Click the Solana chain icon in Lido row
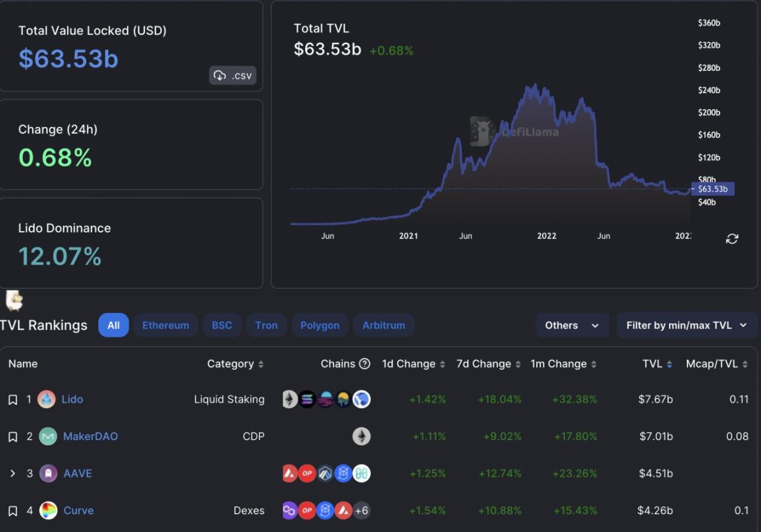This screenshot has width=761, height=532. 306,399
